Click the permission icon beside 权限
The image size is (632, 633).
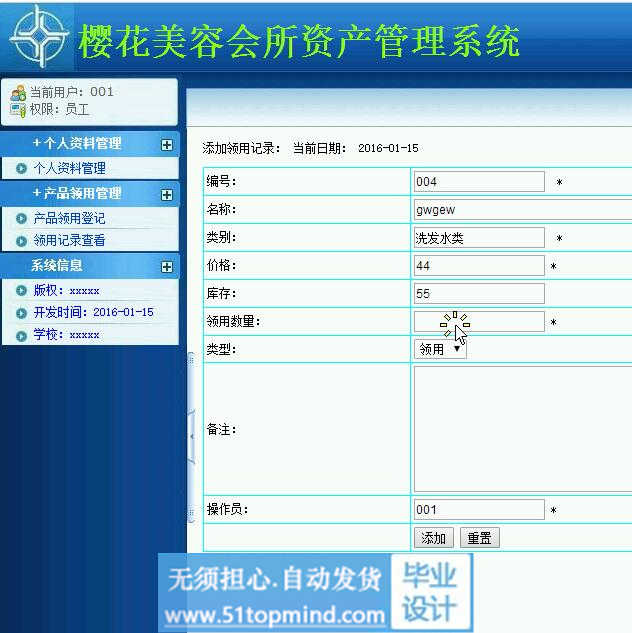pos(18,110)
